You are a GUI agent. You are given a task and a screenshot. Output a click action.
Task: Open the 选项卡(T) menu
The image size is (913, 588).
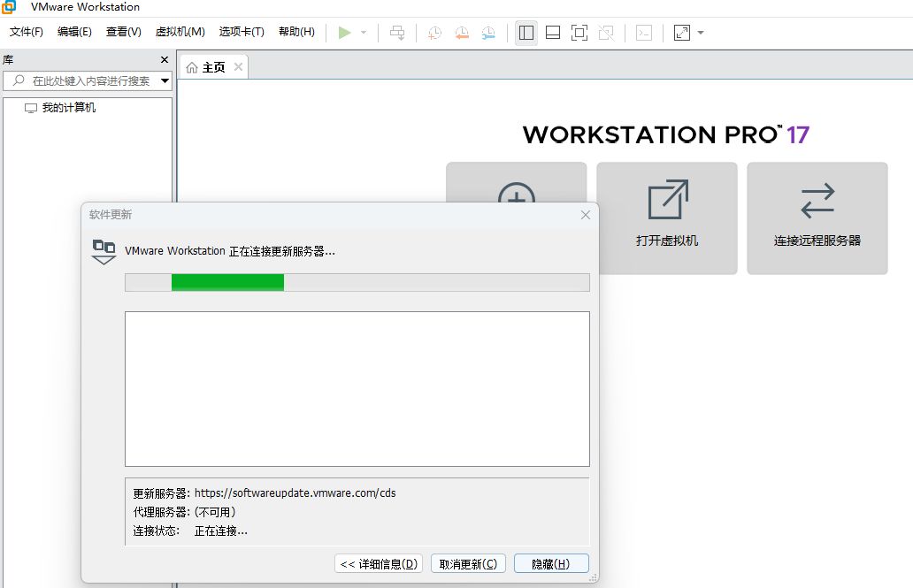point(242,32)
